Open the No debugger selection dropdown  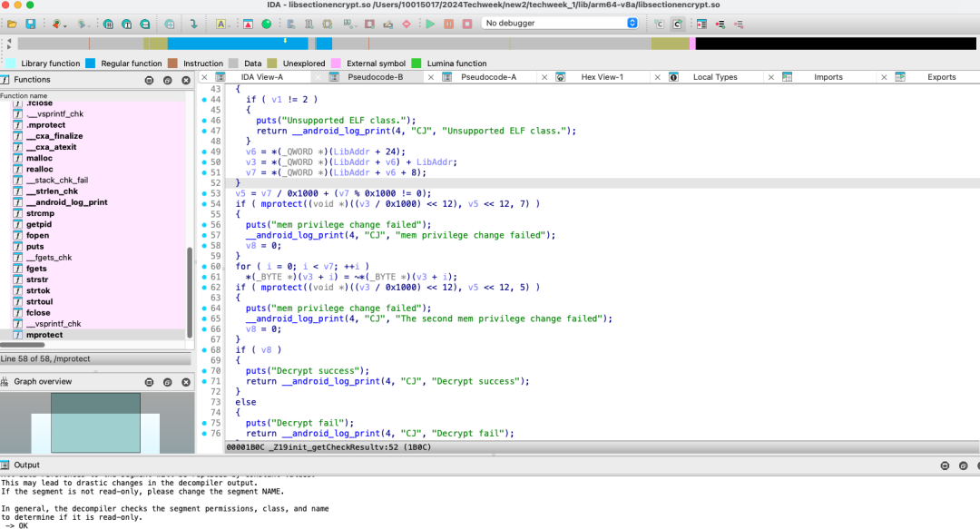560,23
